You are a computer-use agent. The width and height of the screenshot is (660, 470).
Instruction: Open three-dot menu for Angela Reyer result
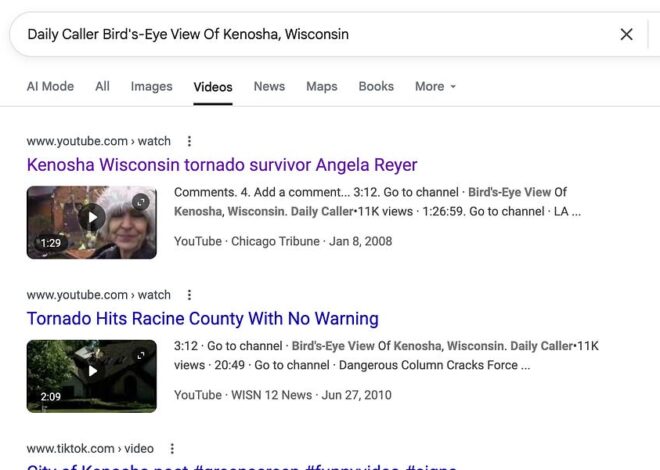[x=189, y=141]
